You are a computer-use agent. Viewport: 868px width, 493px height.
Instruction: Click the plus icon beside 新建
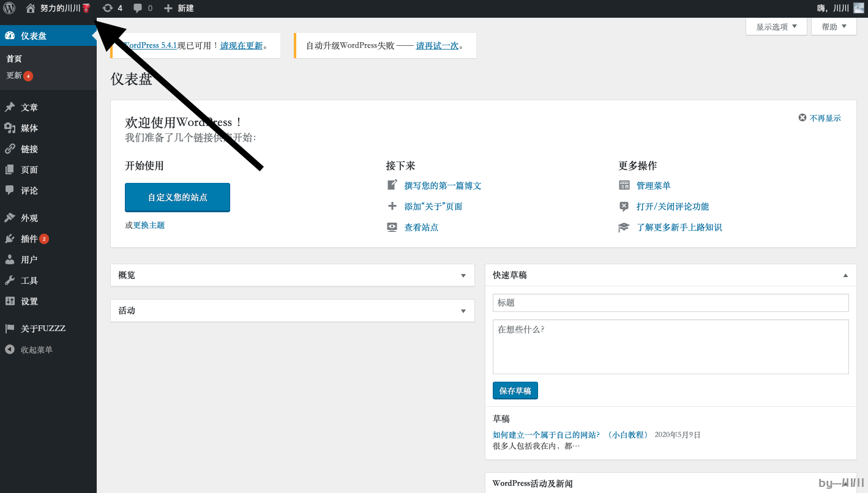click(168, 8)
